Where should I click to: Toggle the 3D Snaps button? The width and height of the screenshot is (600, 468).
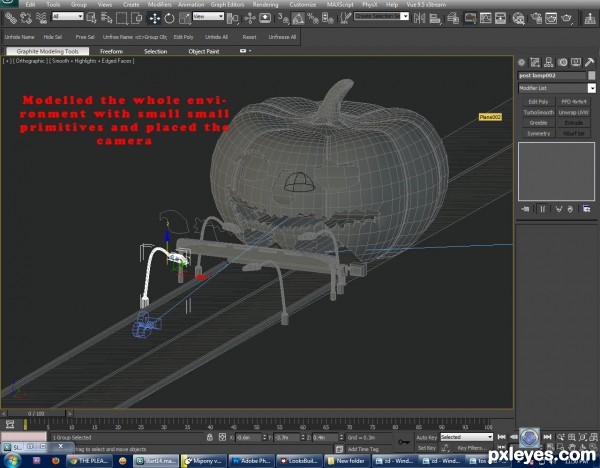283,18
